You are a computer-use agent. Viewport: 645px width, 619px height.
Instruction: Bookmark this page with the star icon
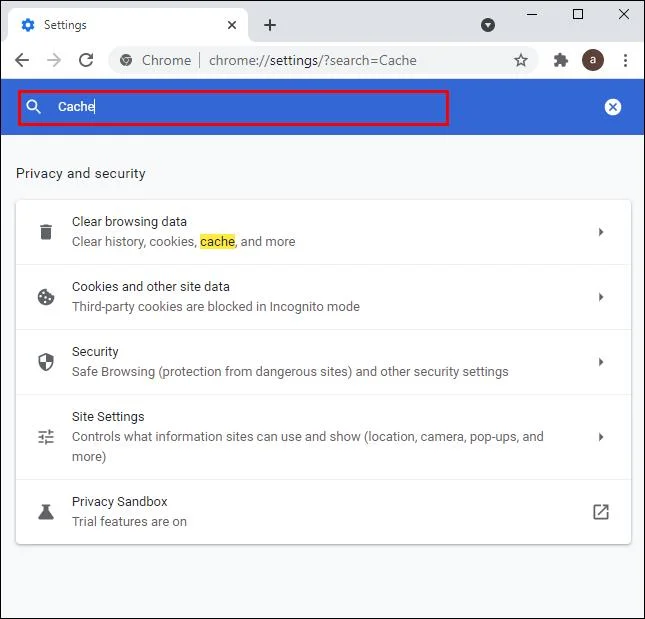pyautogui.click(x=521, y=60)
